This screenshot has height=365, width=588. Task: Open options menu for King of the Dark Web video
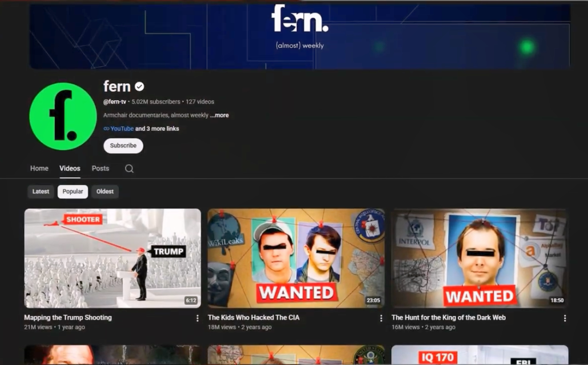click(565, 318)
